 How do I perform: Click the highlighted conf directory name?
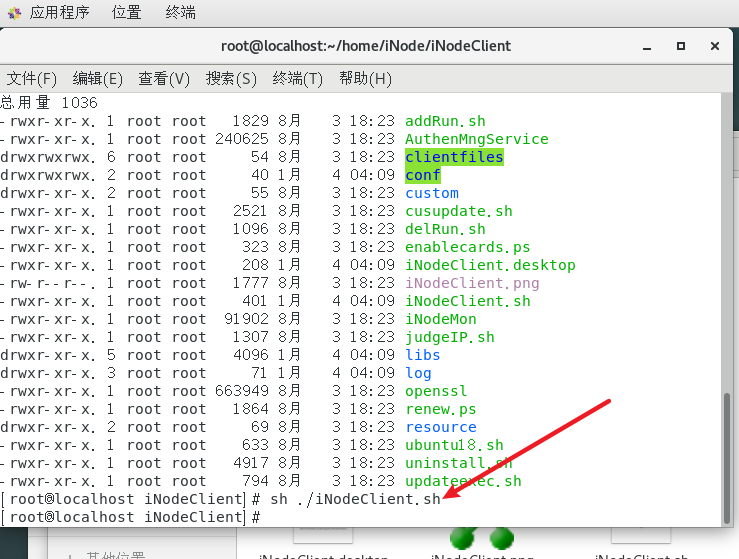[x=423, y=175]
